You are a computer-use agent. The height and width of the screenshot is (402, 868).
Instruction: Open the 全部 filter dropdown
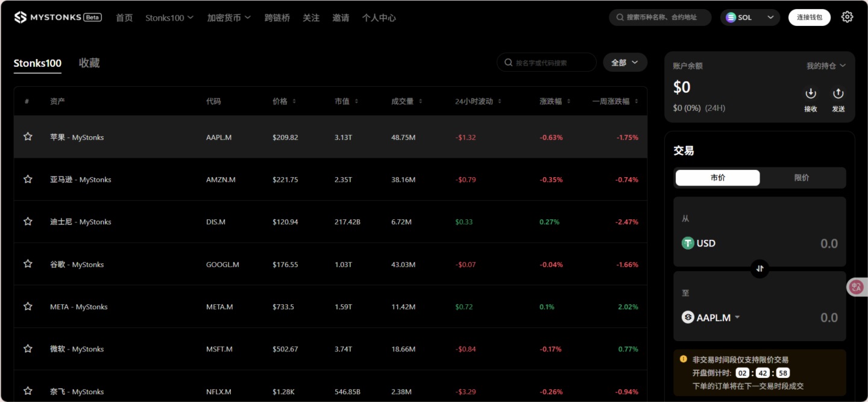coord(624,62)
